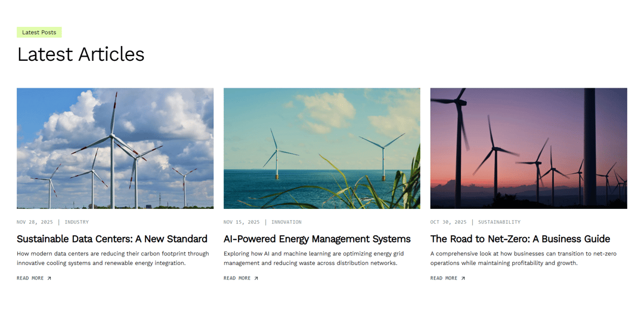Select the SUSTAINABILITY category label

(x=499, y=222)
